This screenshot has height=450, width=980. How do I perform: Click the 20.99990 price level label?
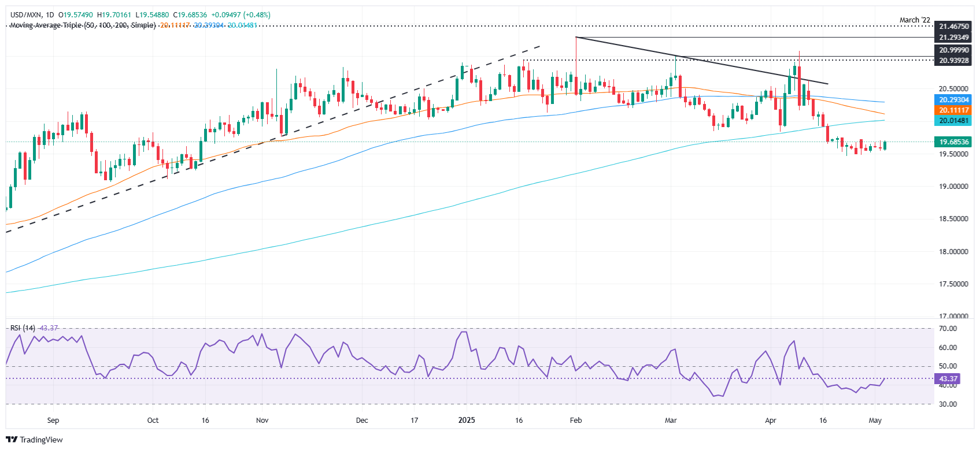[x=953, y=51]
